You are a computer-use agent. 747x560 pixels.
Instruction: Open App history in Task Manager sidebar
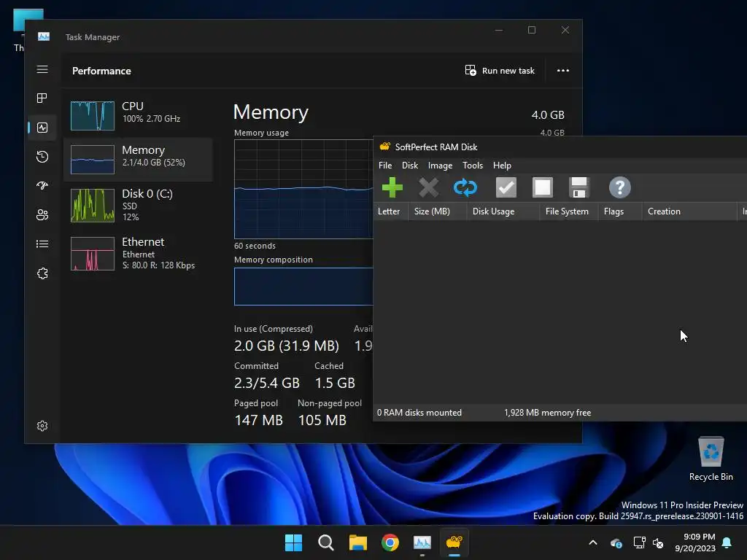[x=42, y=157]
